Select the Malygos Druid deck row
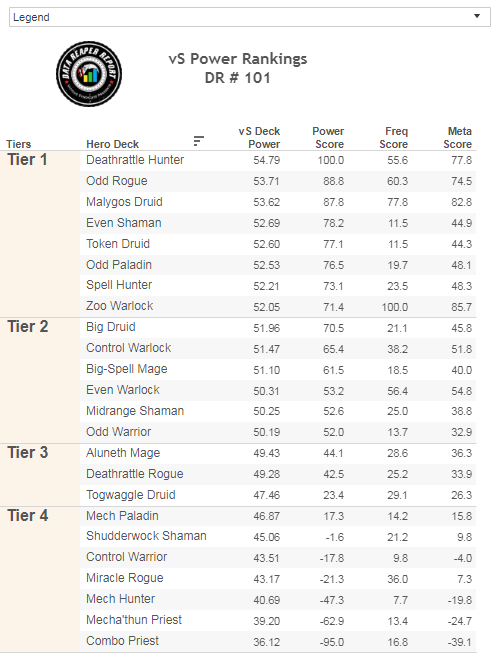The height and width of the screenshot is (657, 499). [278, 202]
